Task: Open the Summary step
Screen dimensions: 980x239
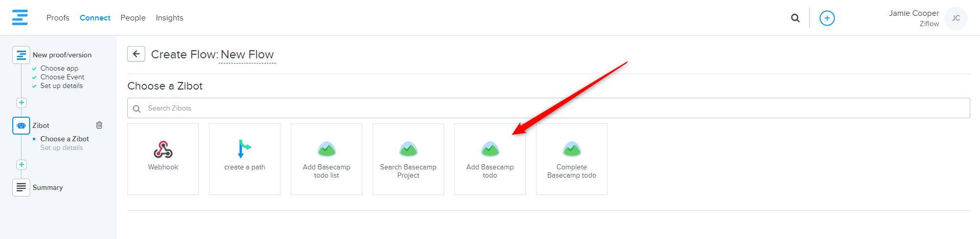Action: [x=48, y=187]
